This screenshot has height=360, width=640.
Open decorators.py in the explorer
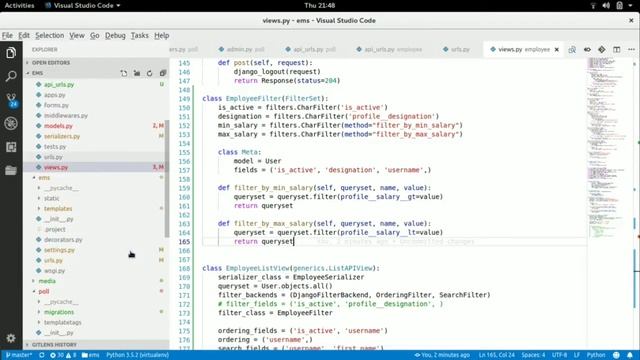(96, 240)
